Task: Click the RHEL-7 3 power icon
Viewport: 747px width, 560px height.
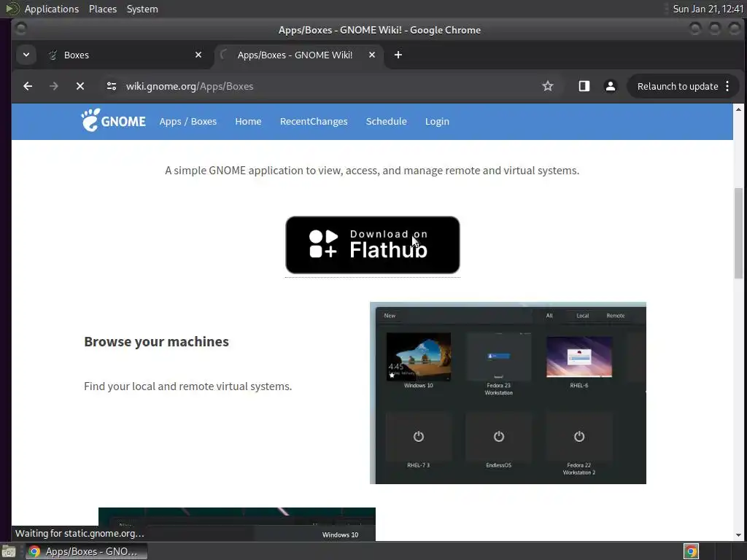Action: (x=418, y=436)
